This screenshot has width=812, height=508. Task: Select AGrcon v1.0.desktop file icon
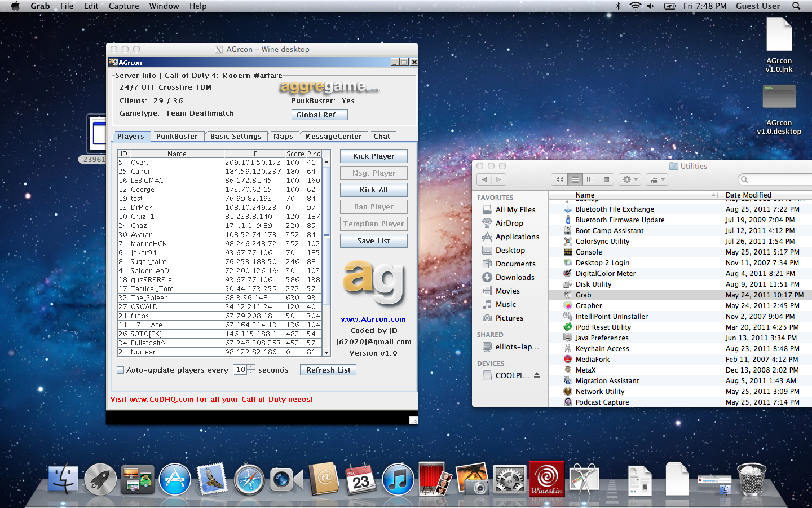click(x=779, y=110)
